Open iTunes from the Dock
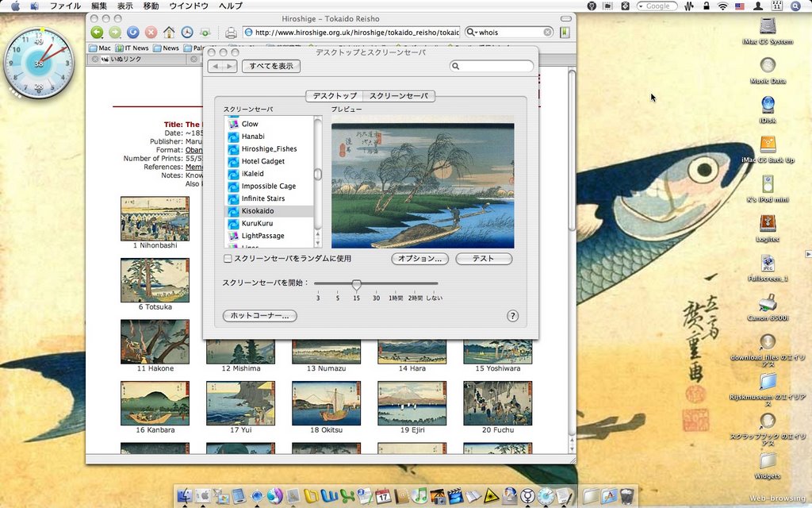The width and height of the screenshot is (812, 508). (x=420, y=496)
